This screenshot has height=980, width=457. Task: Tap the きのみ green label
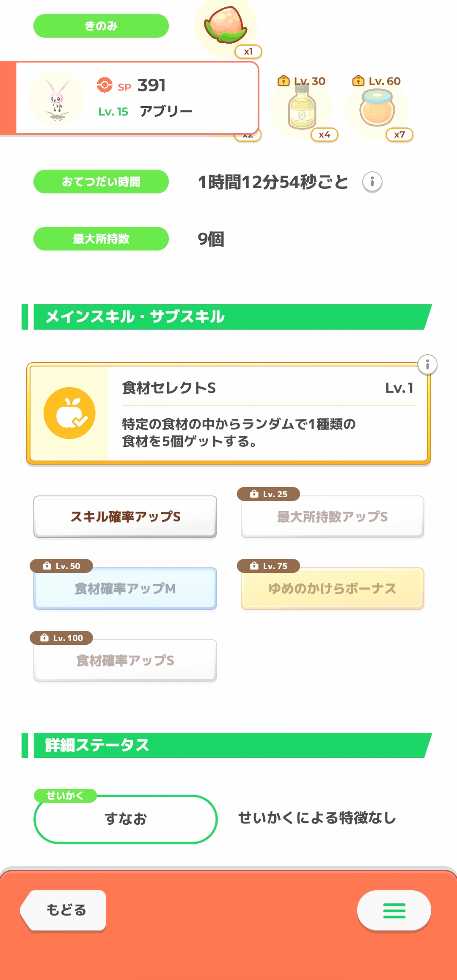point(101,26)
